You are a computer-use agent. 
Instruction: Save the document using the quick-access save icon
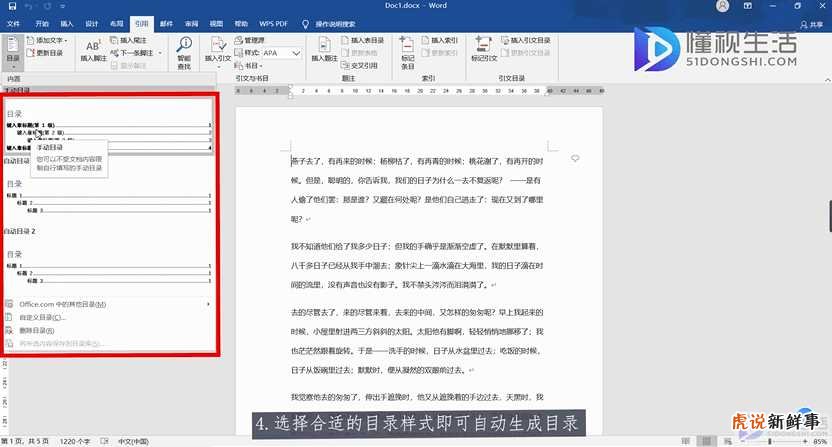pos(12,6)
